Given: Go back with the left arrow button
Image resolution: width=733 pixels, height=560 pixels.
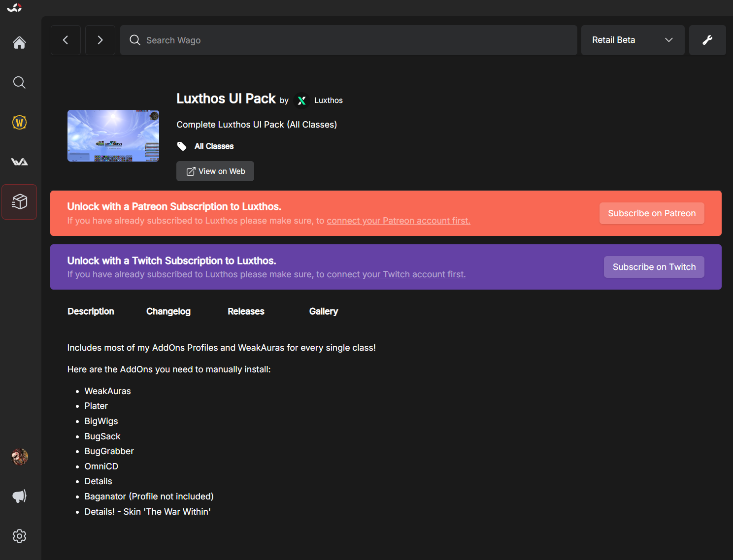Looking at the screenshot, I should (x=66, y=40).
